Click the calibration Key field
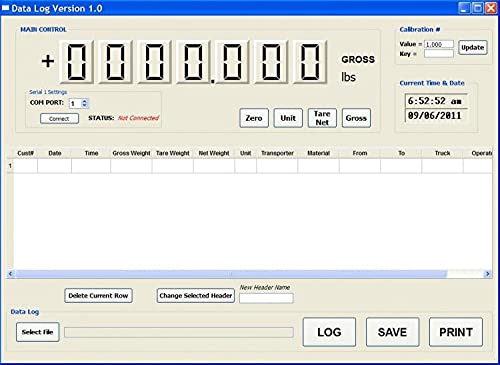Image resolution: width=500 pixels, height=365 pixels. 439,54
